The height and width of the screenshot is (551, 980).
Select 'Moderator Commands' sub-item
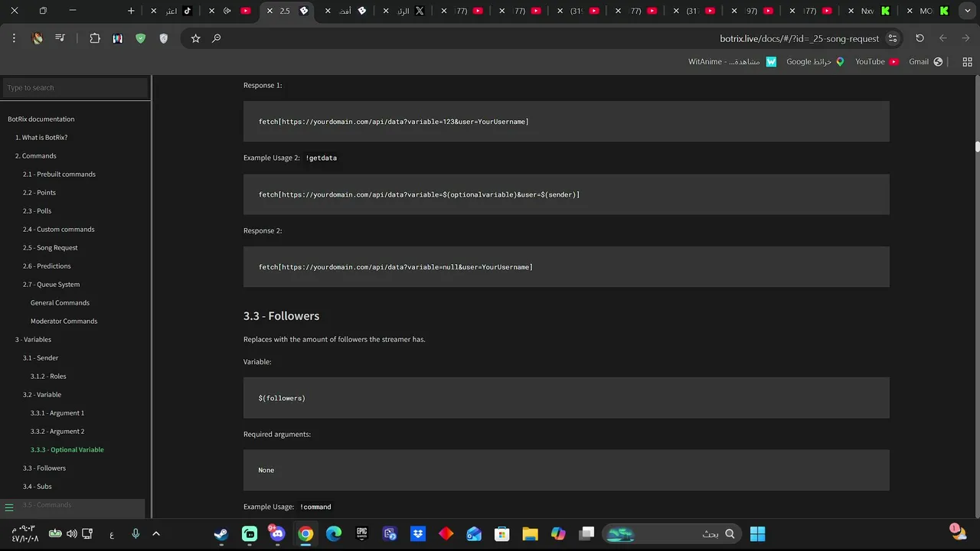[x=64, y=321]
